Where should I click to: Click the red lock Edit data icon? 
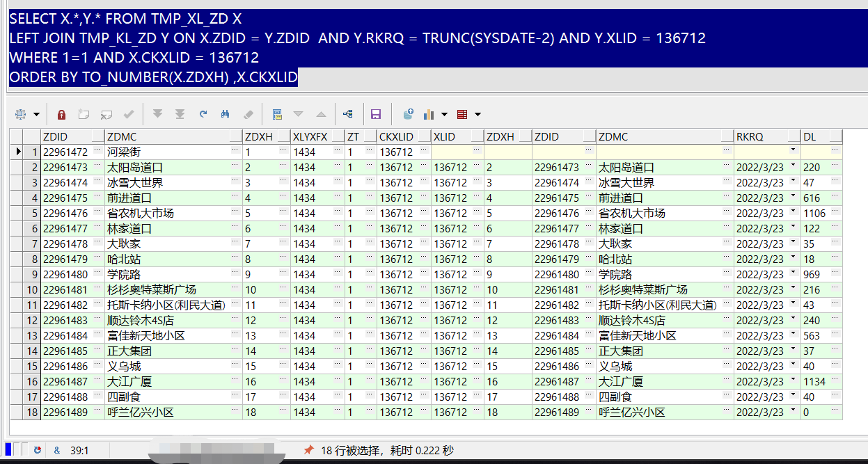pyautogui.click(x=61, y=114)
